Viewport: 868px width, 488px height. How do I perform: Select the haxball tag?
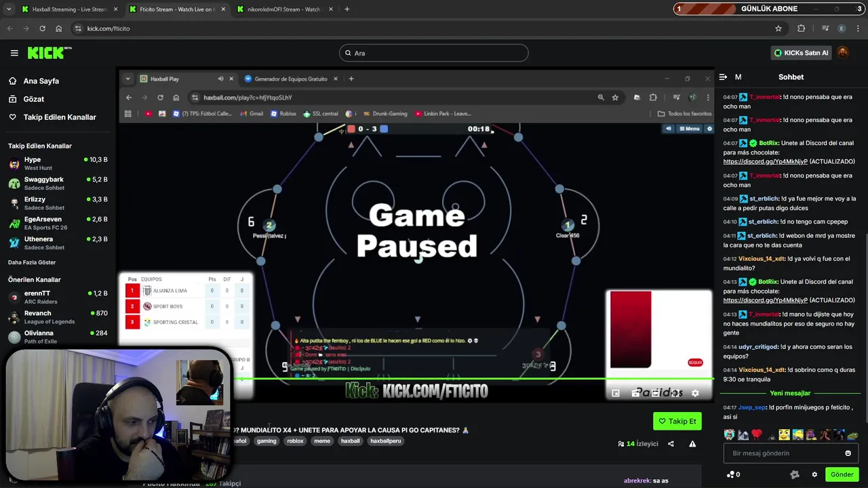tap(351, 441)
